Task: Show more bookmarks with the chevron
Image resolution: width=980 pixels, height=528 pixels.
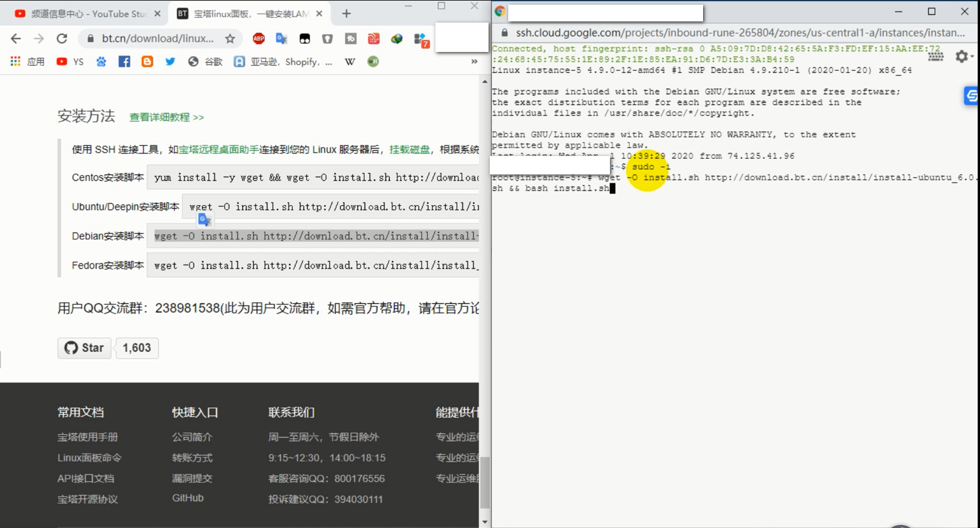Action: (474, 61)
